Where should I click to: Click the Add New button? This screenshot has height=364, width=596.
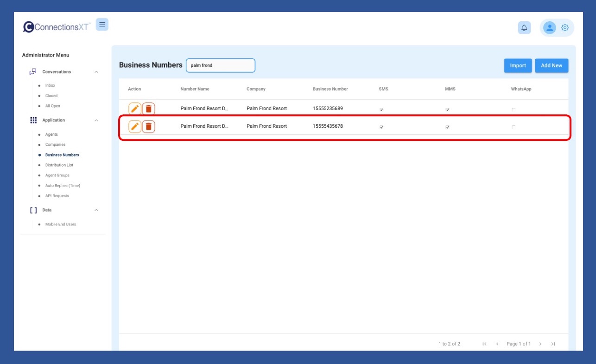coord(551,66)
